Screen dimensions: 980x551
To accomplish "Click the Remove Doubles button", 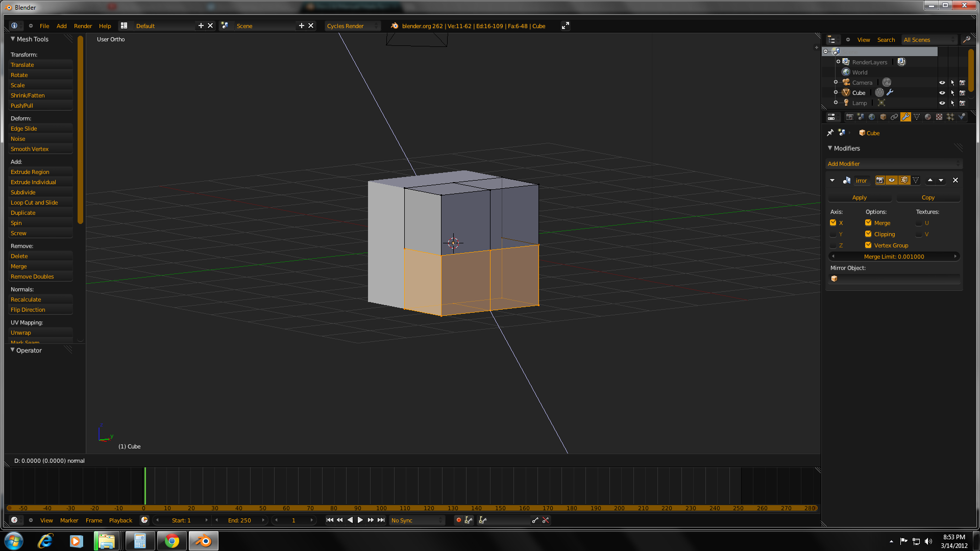I will 40,277.
